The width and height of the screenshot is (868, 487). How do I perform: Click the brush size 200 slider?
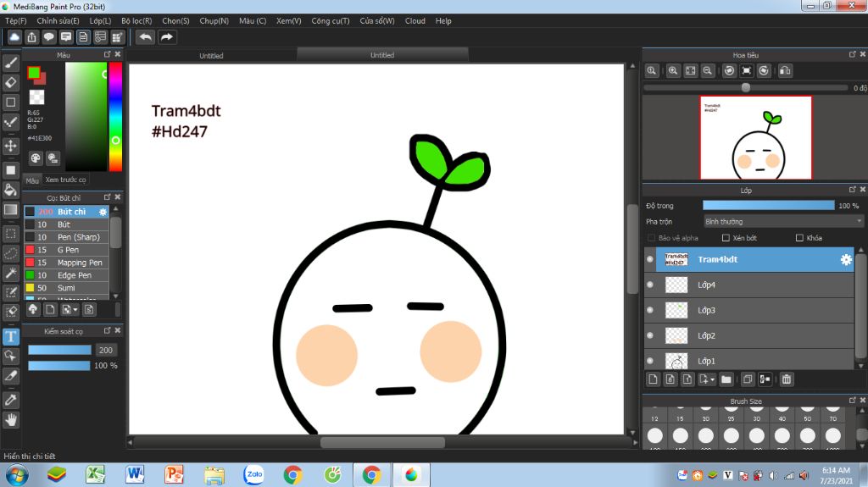(x=60, y=350)
